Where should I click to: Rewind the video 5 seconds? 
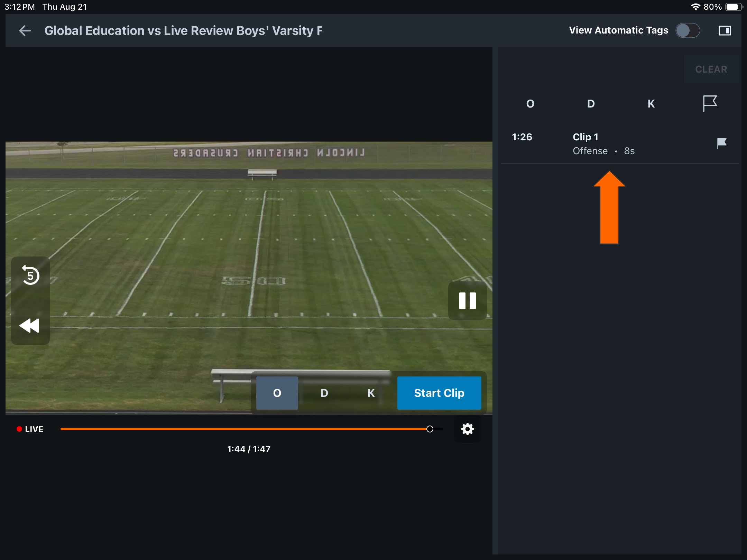coord(30,276)
